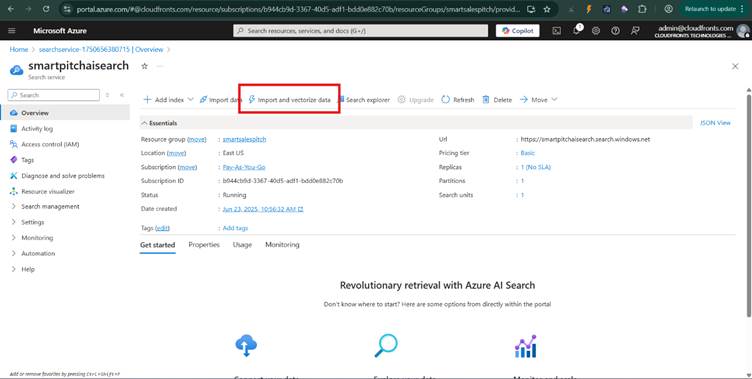Click the browser reload icon

click(46, 9)
